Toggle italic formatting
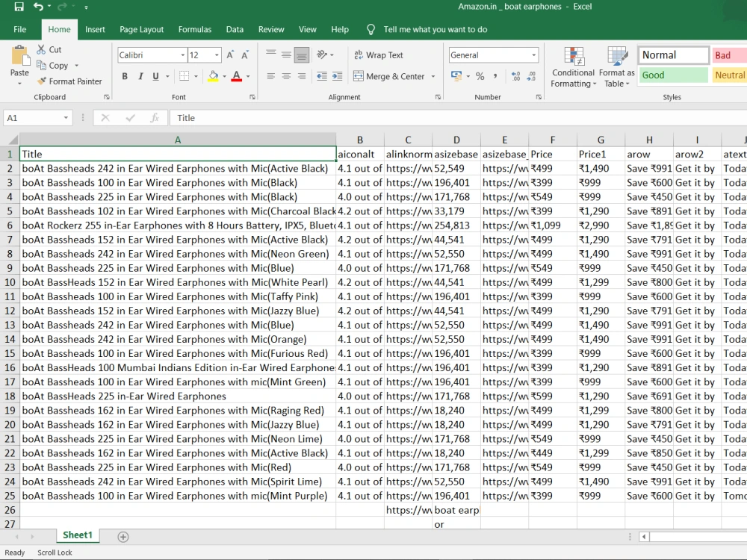This screenshot has width=747, height=560. (139, 76)
